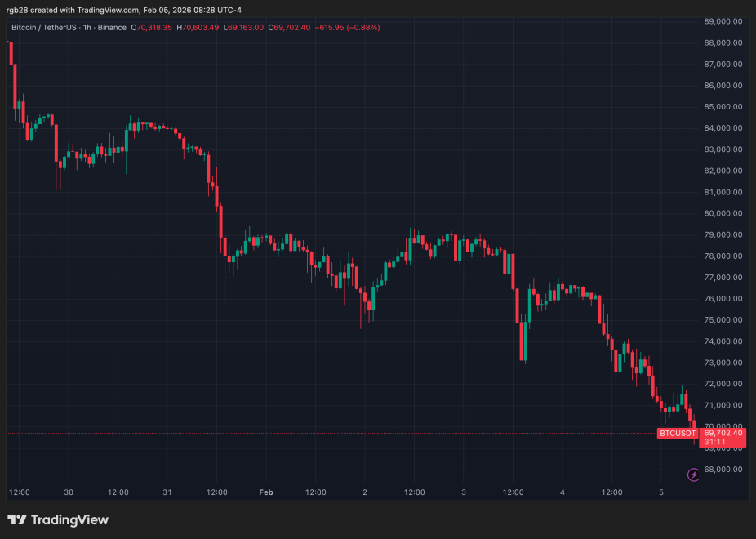Select the red last-price label showing 69,702.40

(x=723, y=434)
